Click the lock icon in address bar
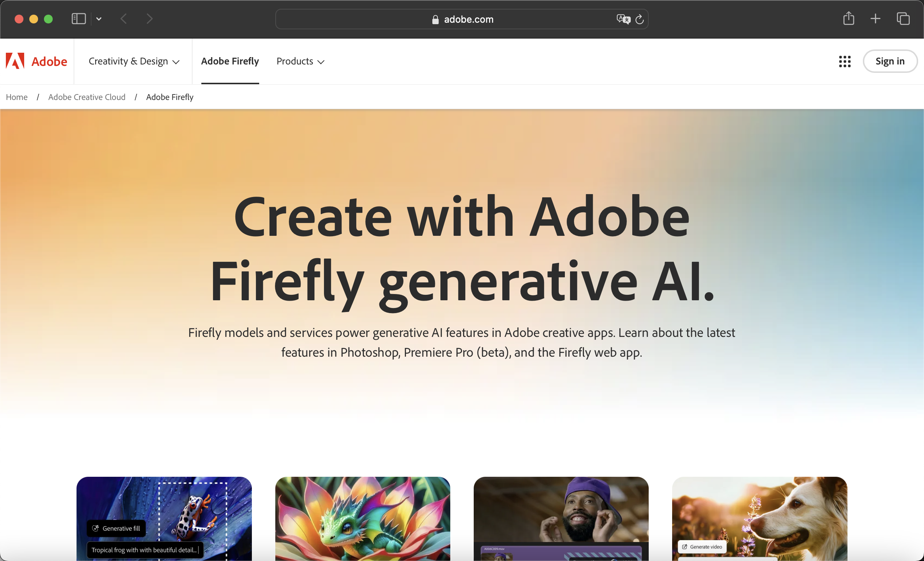The width and height of the screenshot is (924, 561). (435, 19)
